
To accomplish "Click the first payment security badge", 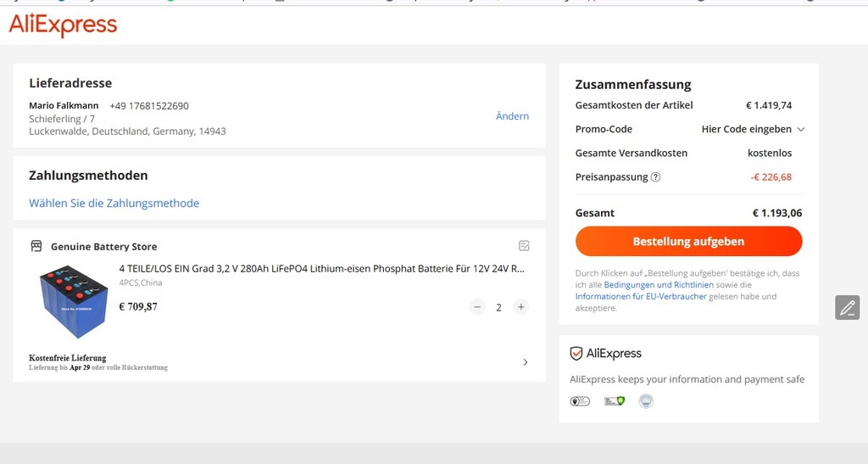I will coord(580,401).
